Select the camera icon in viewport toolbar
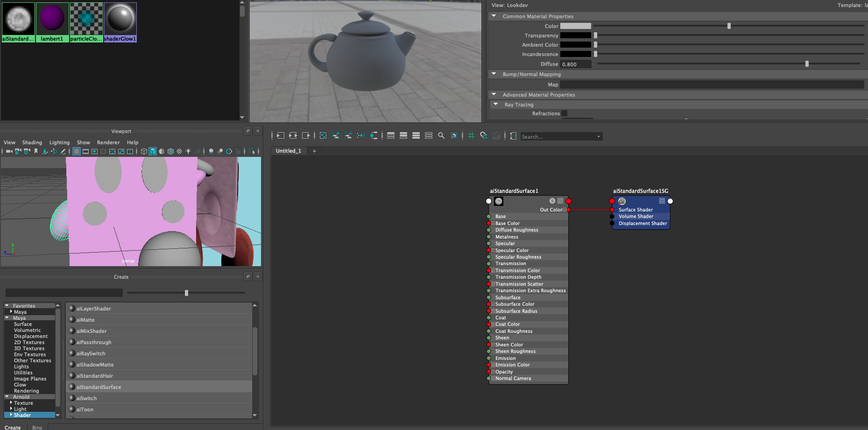Image resolution: width=868 pixels, height=430 pixels. coord(9,151)
